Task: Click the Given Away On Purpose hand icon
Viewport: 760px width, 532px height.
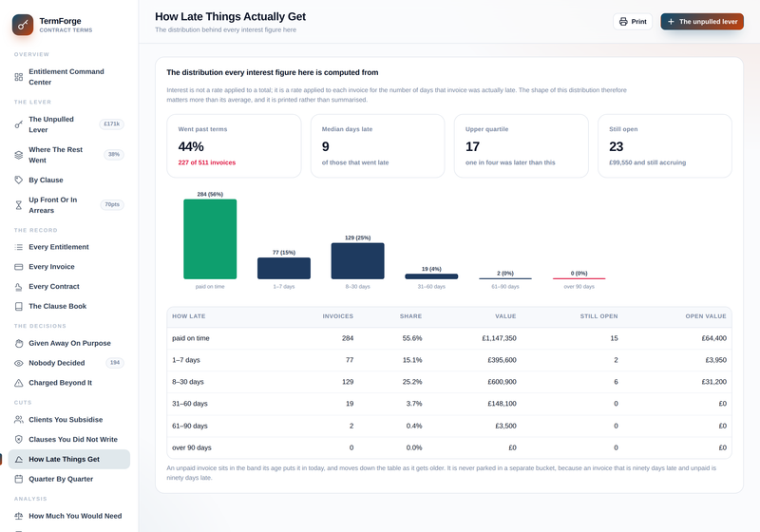Action: [18, 344]
